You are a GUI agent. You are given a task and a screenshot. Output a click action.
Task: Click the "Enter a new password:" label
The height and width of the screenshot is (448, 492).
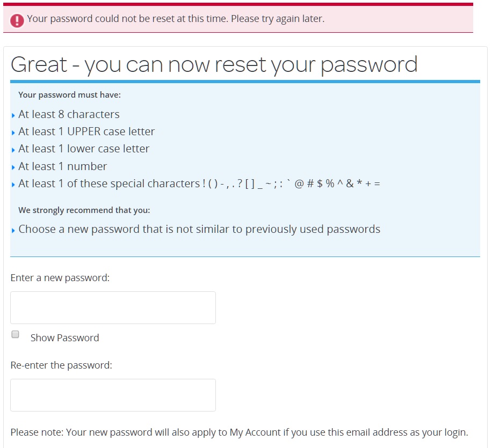(60, 278)
